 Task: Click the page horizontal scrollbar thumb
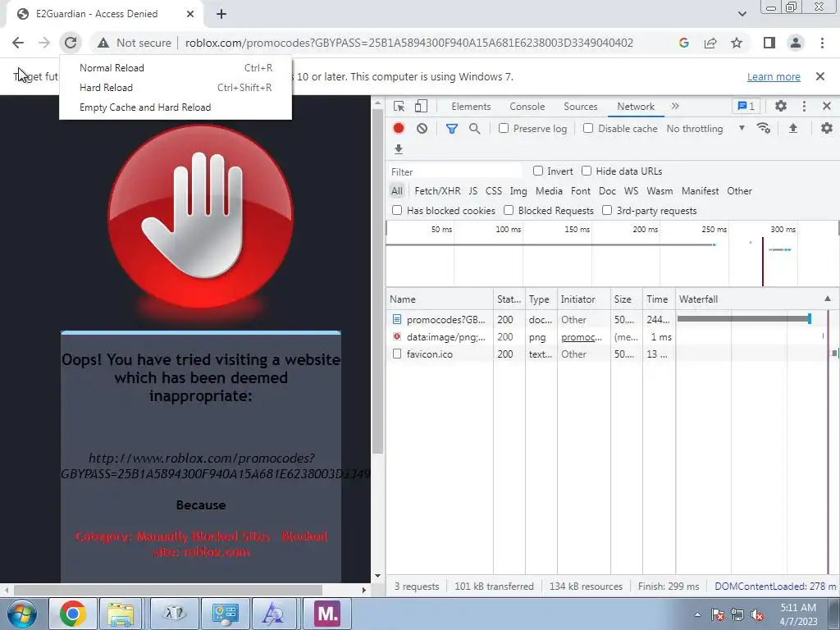click(167, 590)
